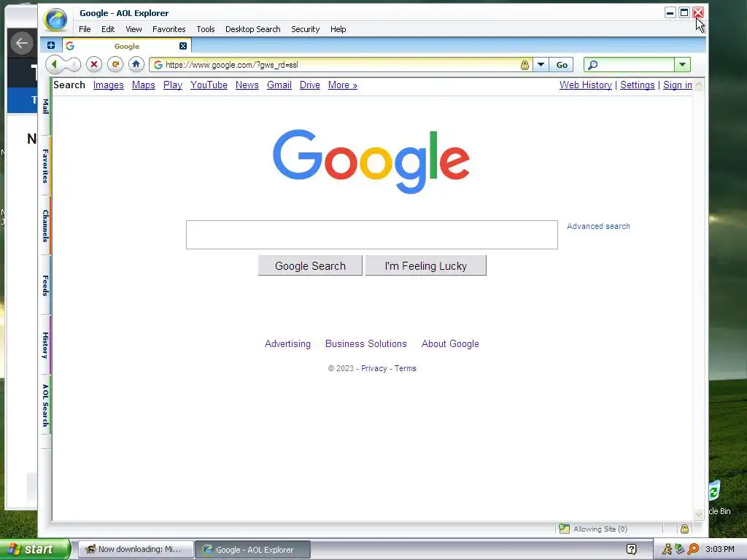Click the back arrow in the background window
The height and width of the screenshot is (560, 747).
pos(21,43)
